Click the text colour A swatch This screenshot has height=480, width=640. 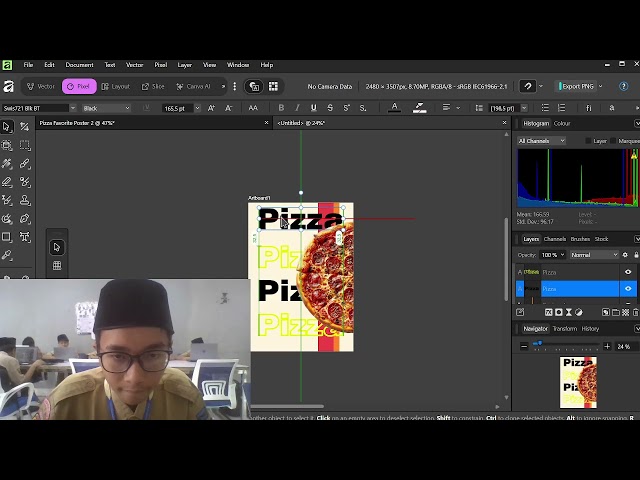tap(394, 108)
